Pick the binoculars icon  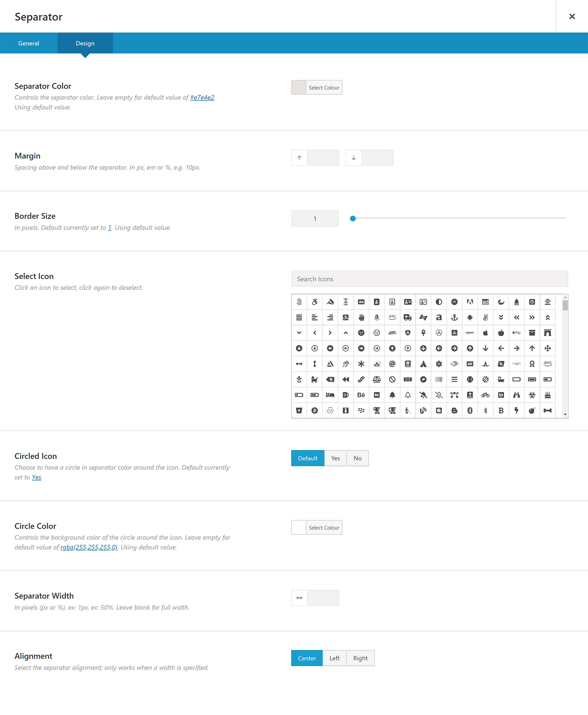516,395
